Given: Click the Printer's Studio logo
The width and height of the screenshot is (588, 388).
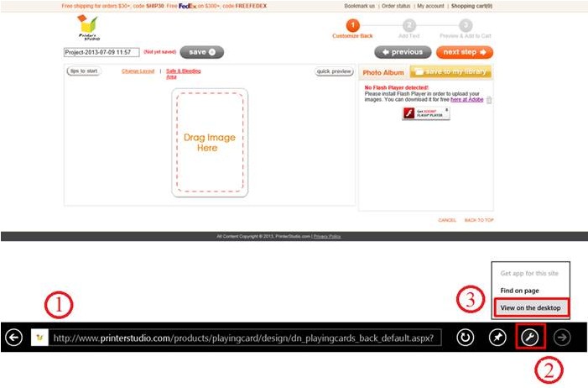Looking at the screenshot, I should click(x=87, y=28).
